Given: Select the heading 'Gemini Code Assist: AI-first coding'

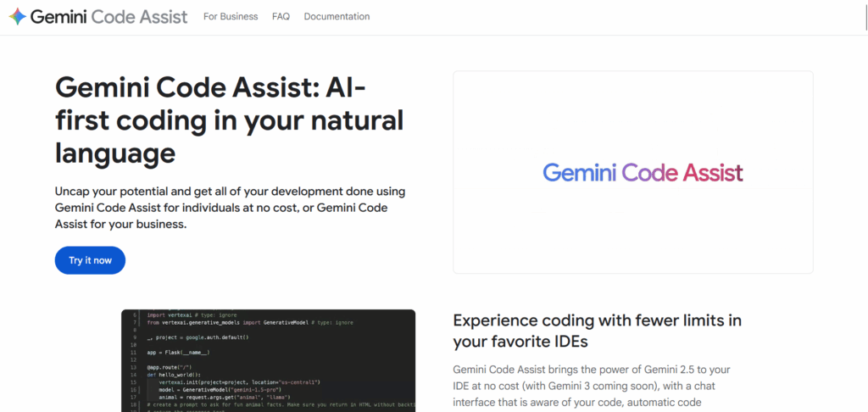Looking at the screenshot, I should coord(229,120).
